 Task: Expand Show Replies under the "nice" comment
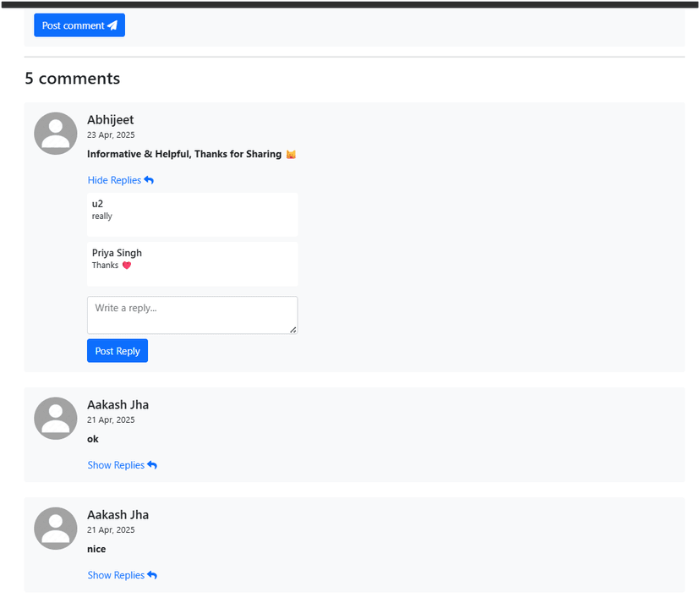116,575
